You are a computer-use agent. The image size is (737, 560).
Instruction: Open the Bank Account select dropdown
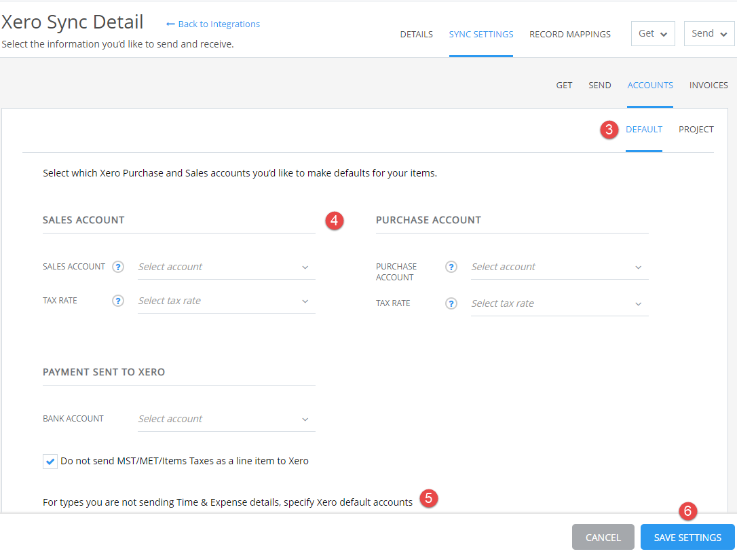pyautogui.click(x=227, y=419)
